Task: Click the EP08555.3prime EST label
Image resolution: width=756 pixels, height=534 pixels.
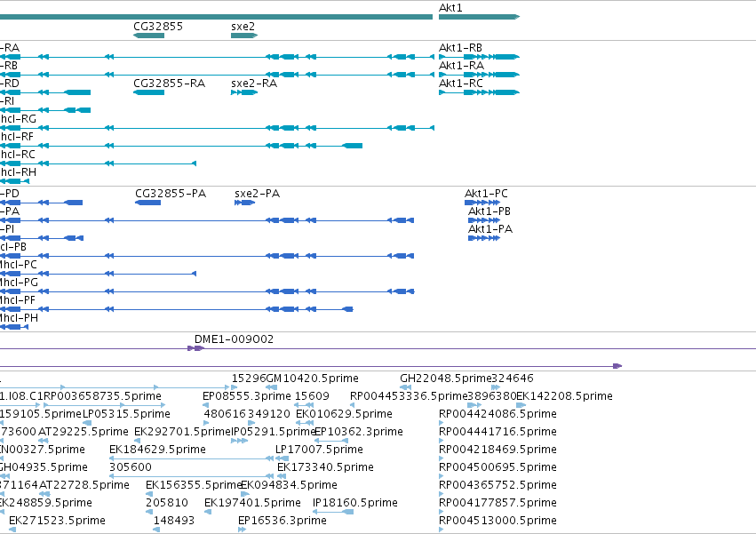Action: 247,396
